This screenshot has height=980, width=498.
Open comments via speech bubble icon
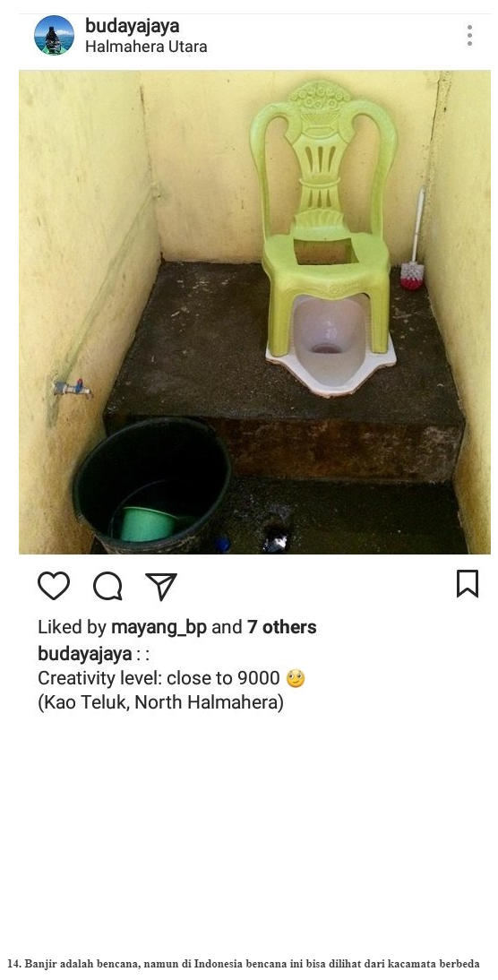(107, 586)
